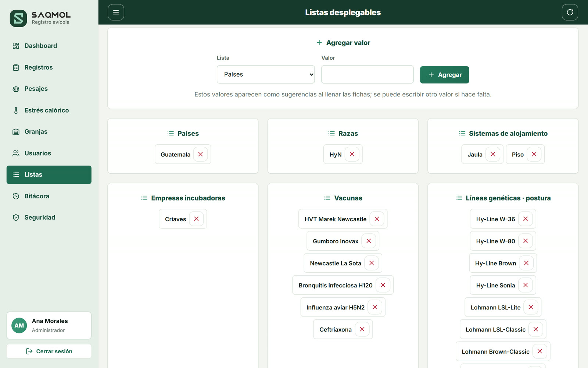
Task: Click the Valor text input field
Action: 367,74
